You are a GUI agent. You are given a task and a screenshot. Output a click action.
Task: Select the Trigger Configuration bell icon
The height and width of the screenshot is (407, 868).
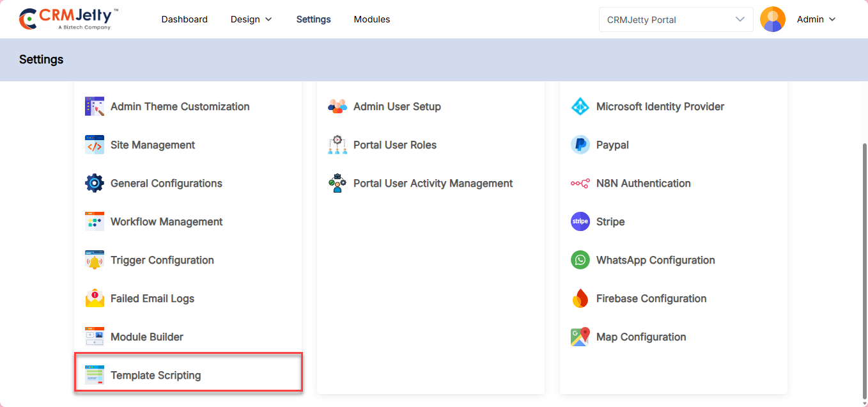click(x=94, y=260)
